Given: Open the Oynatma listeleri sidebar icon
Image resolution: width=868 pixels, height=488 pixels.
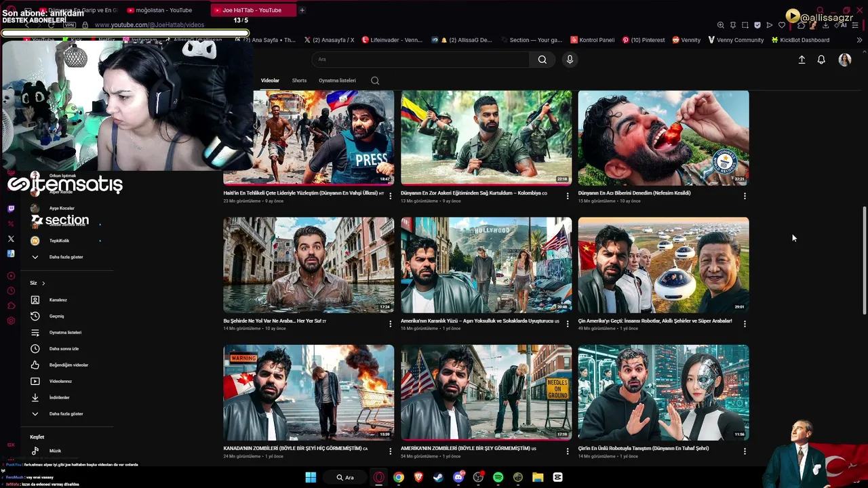Looking at the screenshot, I should (x=35, y=332).
